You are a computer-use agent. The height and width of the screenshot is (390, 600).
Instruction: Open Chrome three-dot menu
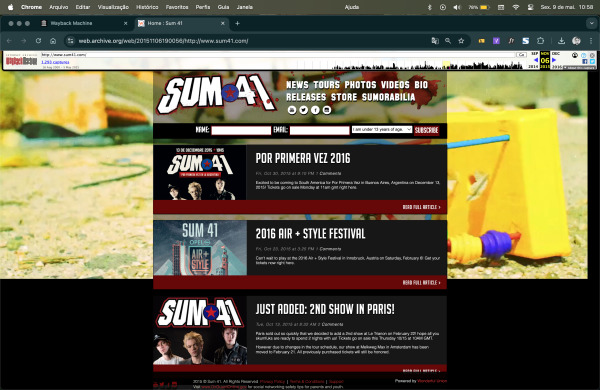point(591,41)
